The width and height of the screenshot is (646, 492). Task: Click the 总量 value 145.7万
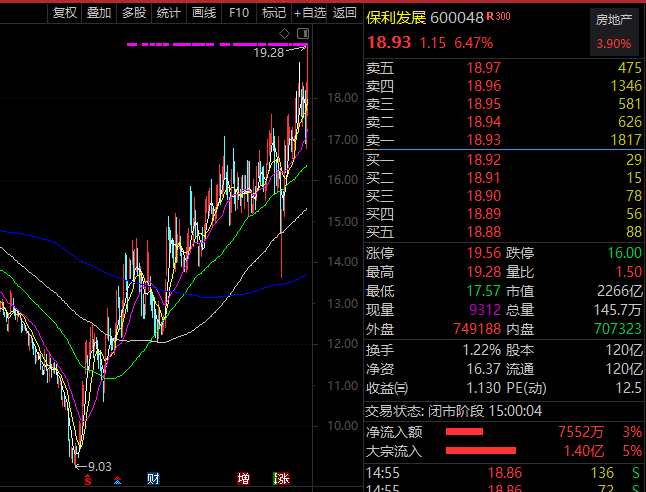coord(618,310)
